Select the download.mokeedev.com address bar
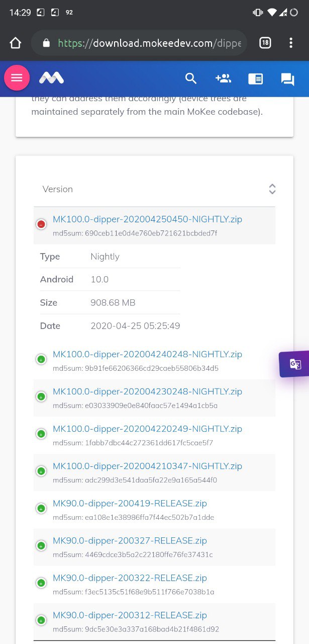The height and width of the screenshot is (644, 309). [139, 43]
